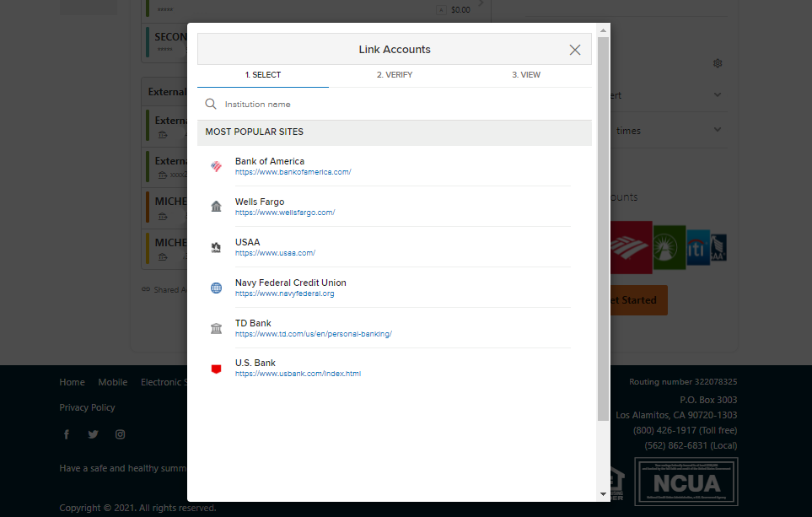Open the settings gear on background page

[718, 63]
